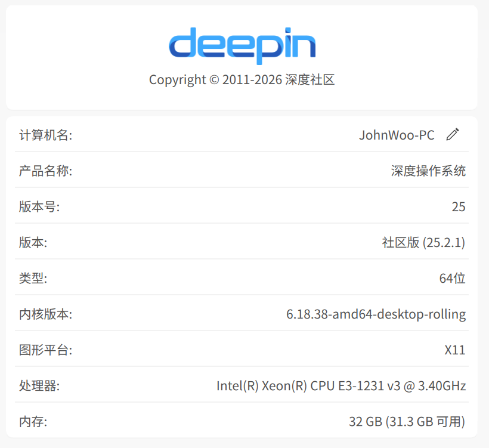This screenshot has height=448, width=489.
Task: Select the memory value 32 GB (31.3 GB 可用)
Action: (x=407, y=422)
